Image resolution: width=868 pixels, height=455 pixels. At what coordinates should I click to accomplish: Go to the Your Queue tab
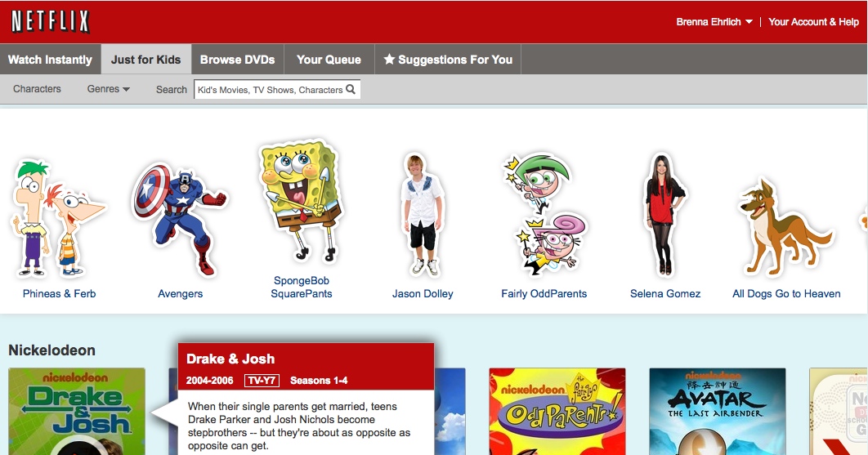[329, 60]
